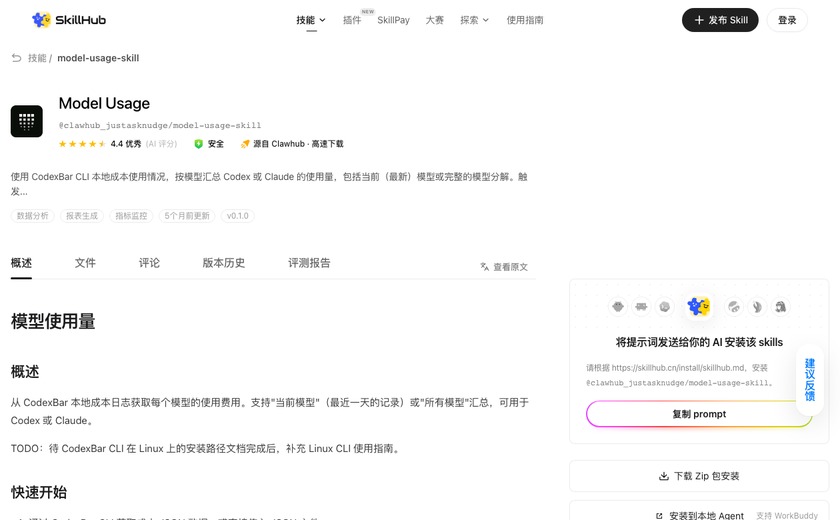Expand the 技能 dropdown in the top nav
This screenshot has height=520, width=840.
(311, 20)
